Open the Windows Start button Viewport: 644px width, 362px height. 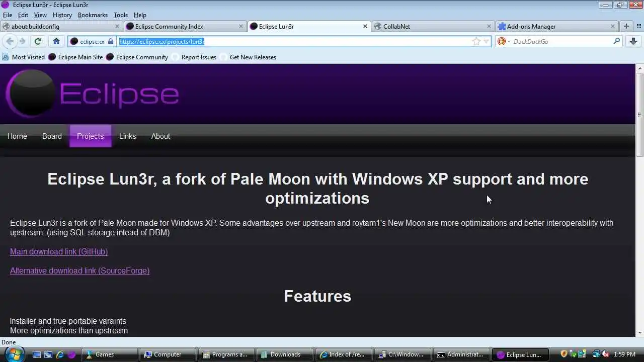point(14,353)
